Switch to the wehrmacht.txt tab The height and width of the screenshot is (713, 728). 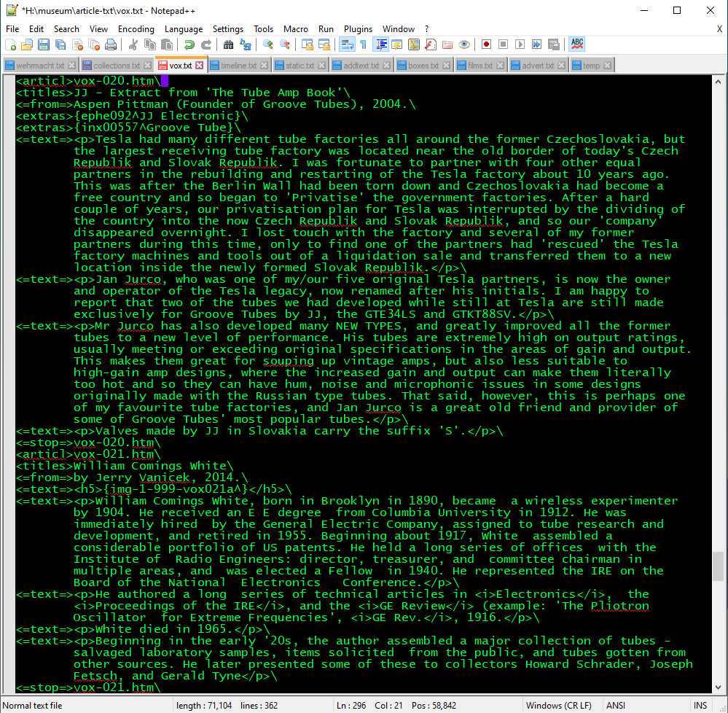pos(40,66)
